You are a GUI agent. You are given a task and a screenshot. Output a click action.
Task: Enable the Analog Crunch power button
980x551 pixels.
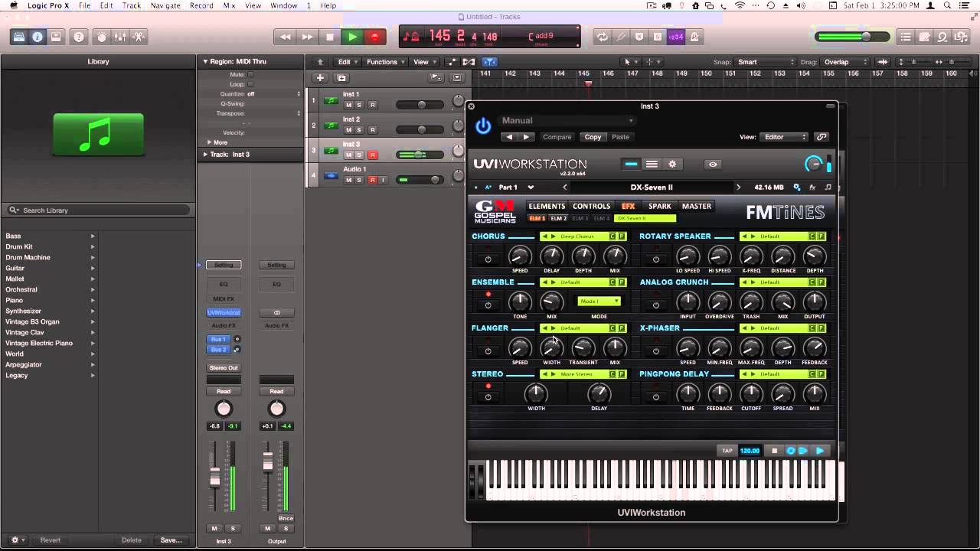pos(655,305)
